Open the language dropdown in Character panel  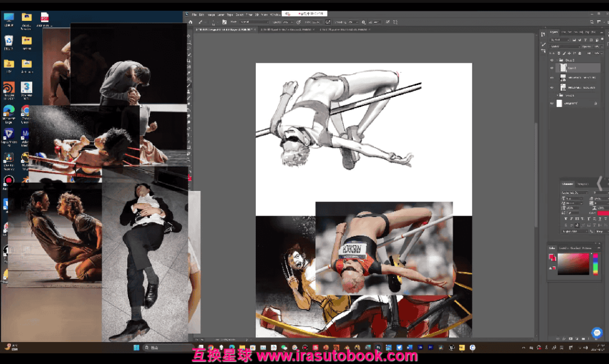coord(575,231)
